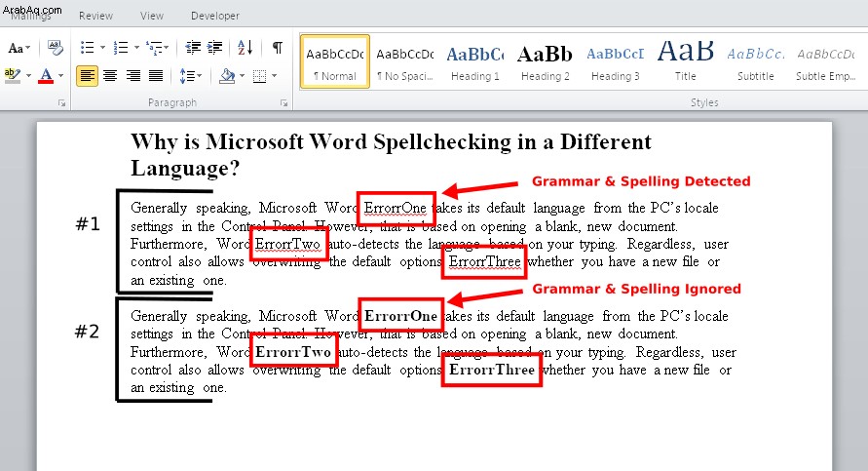Apply the Subtitle style
The image size is (868, 471).
[x=756, y=62]
